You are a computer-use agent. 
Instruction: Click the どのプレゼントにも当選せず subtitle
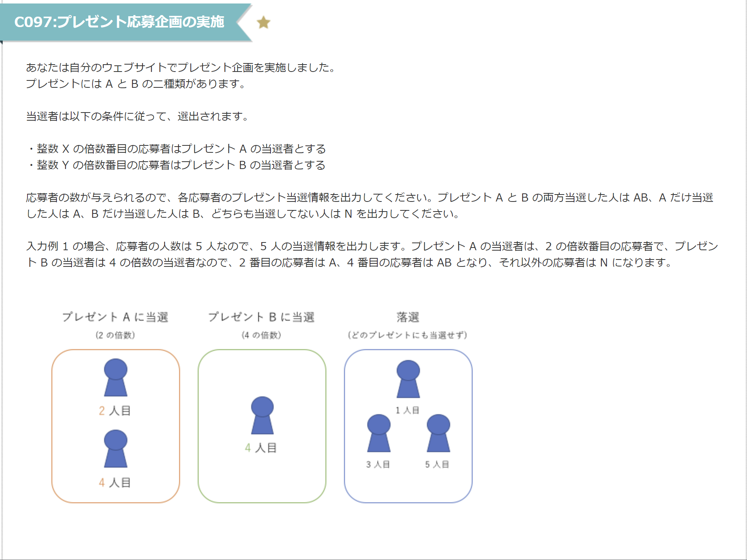pyautogui.click(x=408, y=335)
